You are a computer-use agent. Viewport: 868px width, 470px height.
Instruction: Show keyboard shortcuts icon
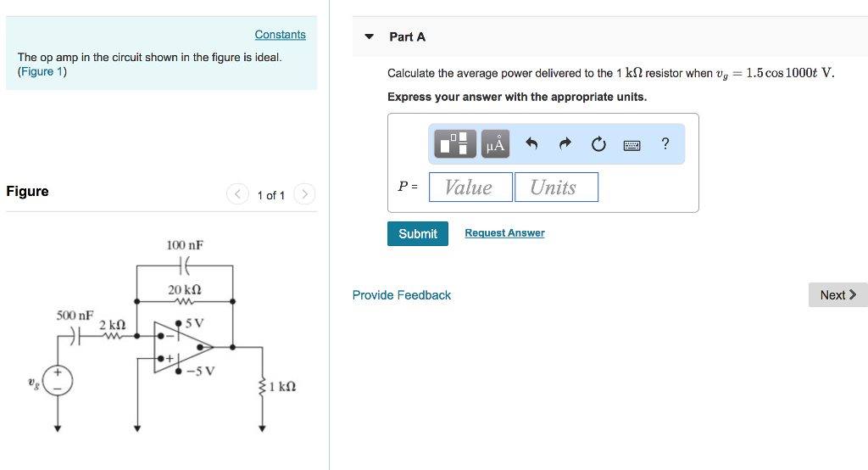[632, 145]
